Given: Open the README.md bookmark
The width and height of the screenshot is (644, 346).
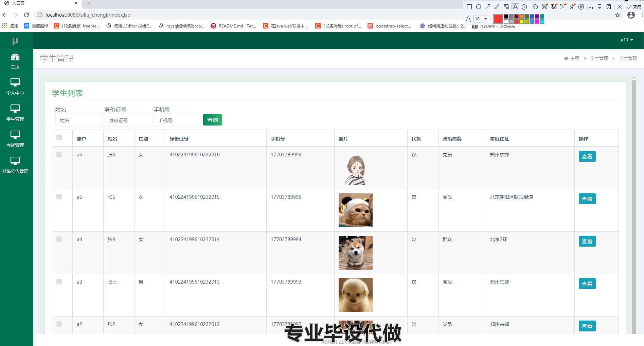Looking at the screenshot, I should pyautogui.click(x=234, y=26).
